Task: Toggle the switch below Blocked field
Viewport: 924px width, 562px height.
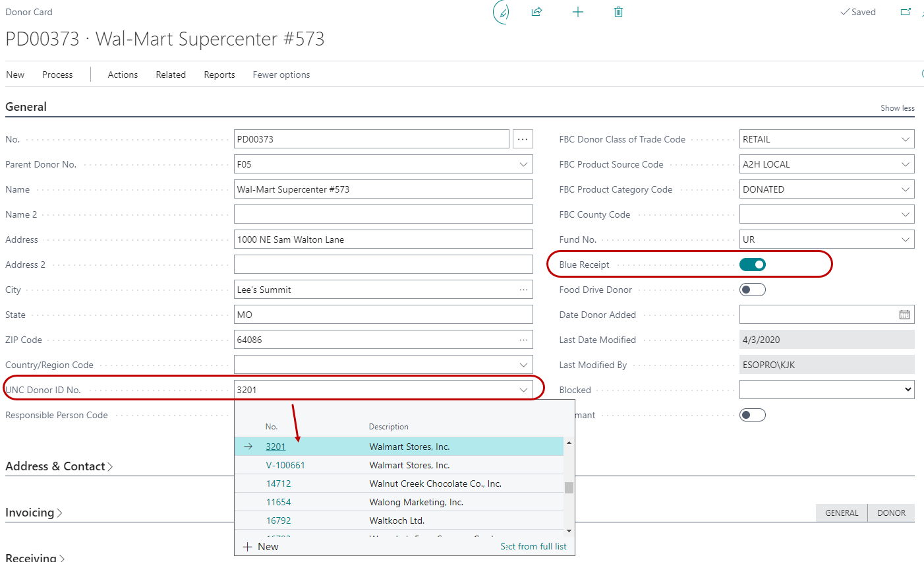Action: tap(752, 415)
